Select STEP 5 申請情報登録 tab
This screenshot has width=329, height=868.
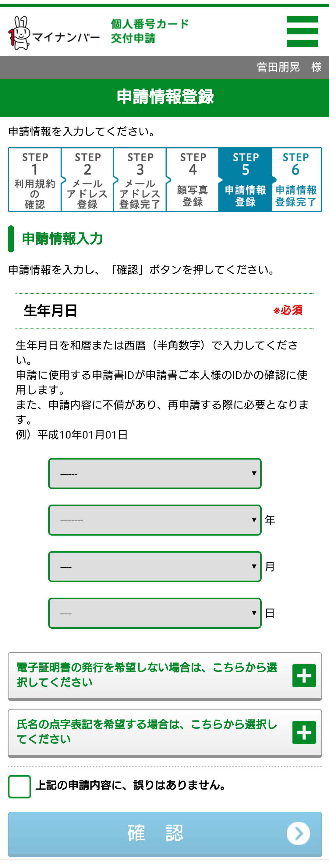coord(245,180)
